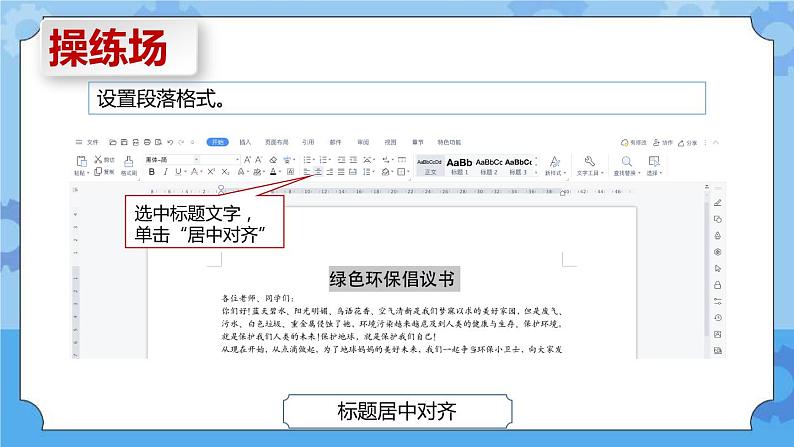Toggle Superscript formatting

pyautogui.click(x=211, y=172)
